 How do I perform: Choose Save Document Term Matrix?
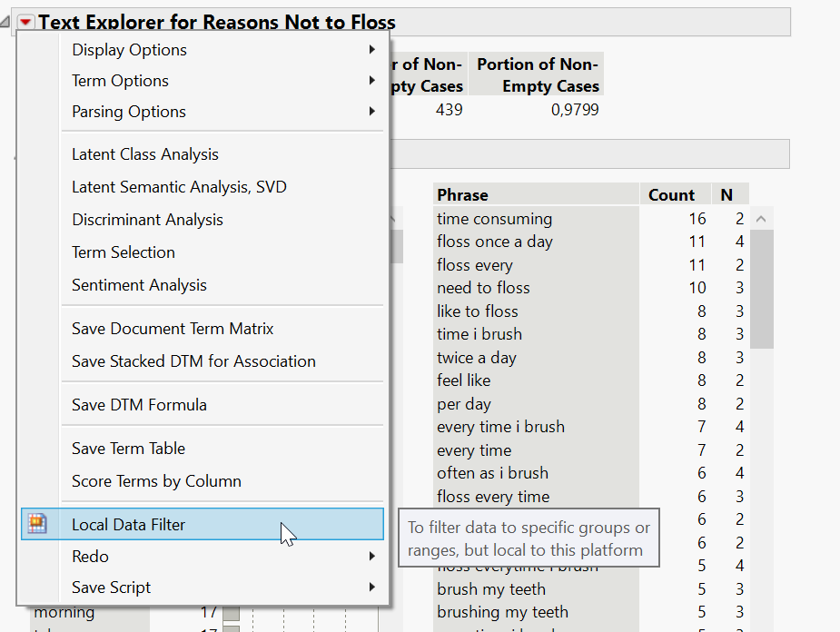[173, 329]
